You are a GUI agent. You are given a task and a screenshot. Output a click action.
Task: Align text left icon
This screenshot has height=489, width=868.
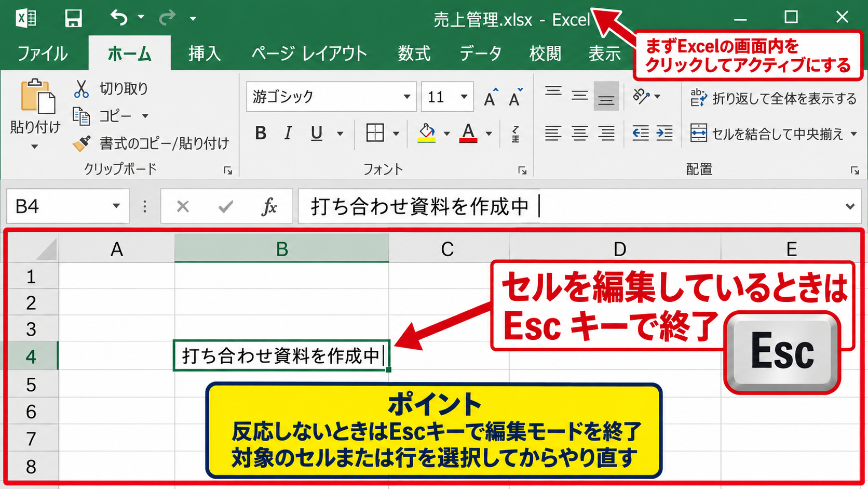point(553,134)
